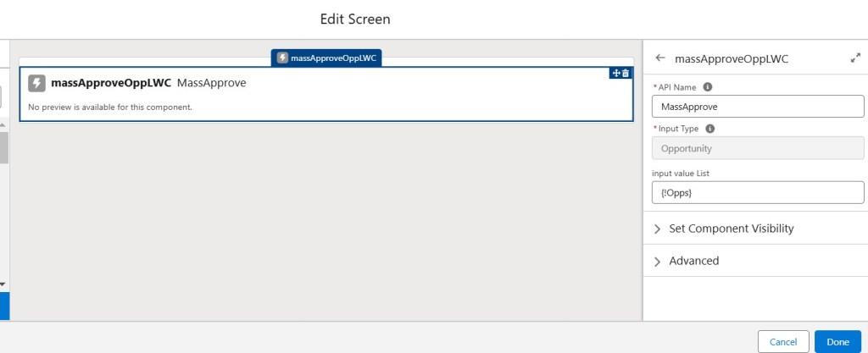Expand the Set Component Visibility section
This screenshot has height=353, width=868.
click(732, 229)
